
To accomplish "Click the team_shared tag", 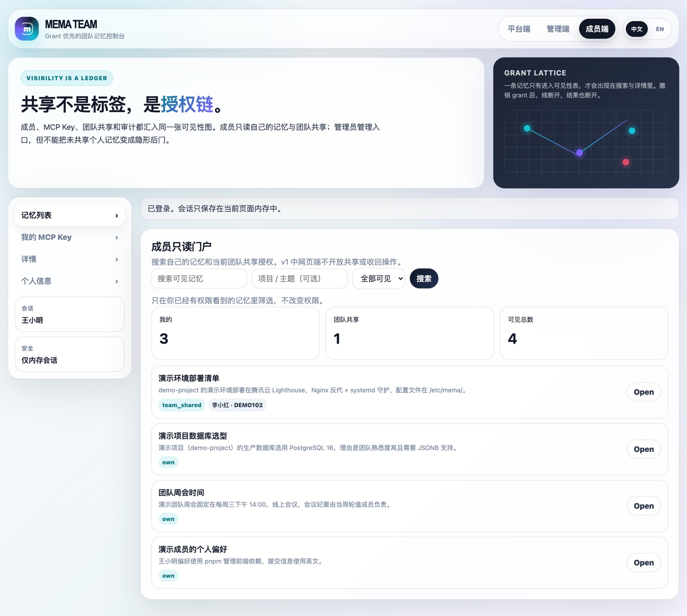I will [182, 405].
